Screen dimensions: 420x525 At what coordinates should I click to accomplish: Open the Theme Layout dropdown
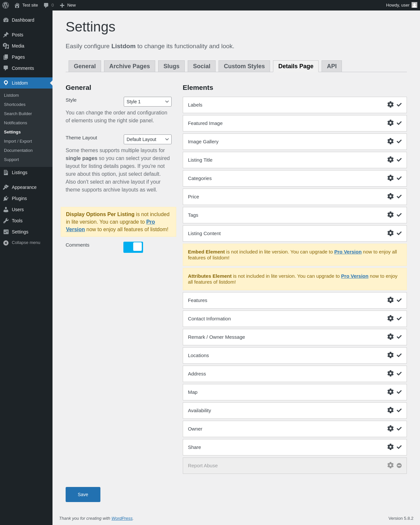tap(147, 139)
